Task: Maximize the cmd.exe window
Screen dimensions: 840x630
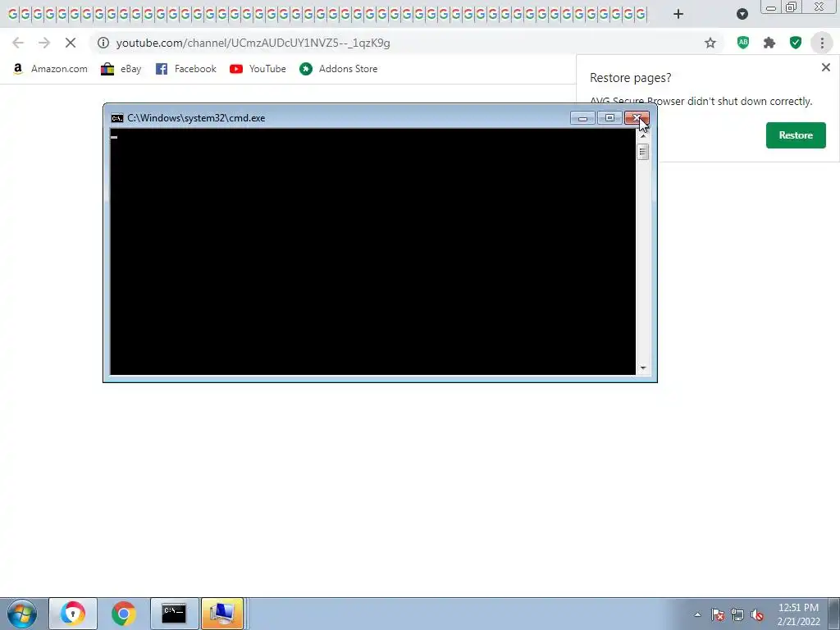Action: click(x=609, y=118)
